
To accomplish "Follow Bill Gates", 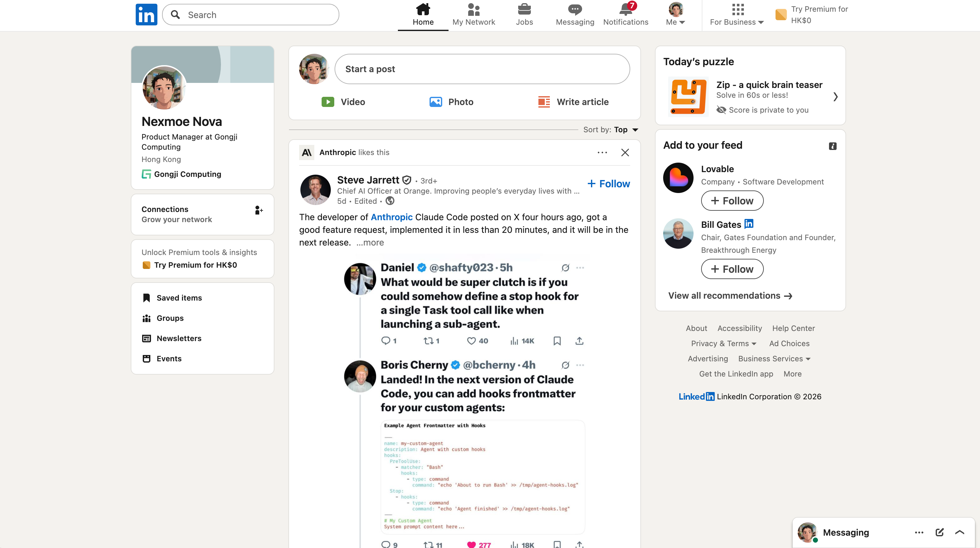I will (732, 269).
